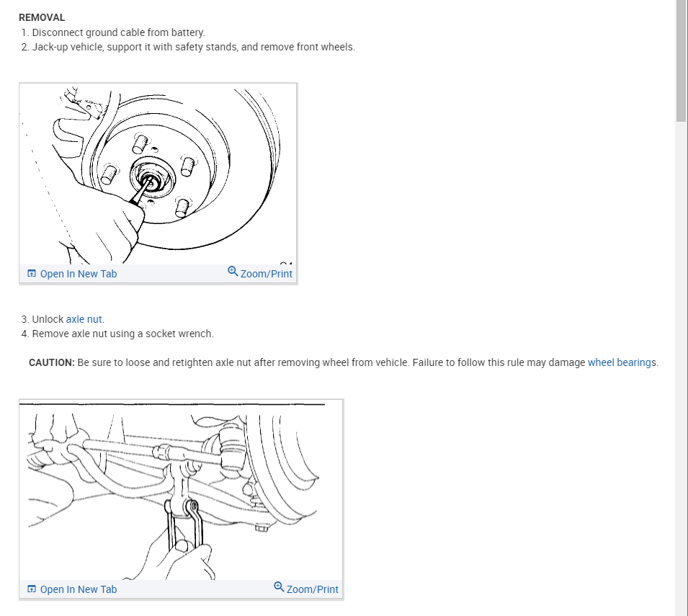Click the new-tab icon under the wheel hub diagram
This screenshot has width=688, height=616.
pyautogui.click(x=32, y=273)
